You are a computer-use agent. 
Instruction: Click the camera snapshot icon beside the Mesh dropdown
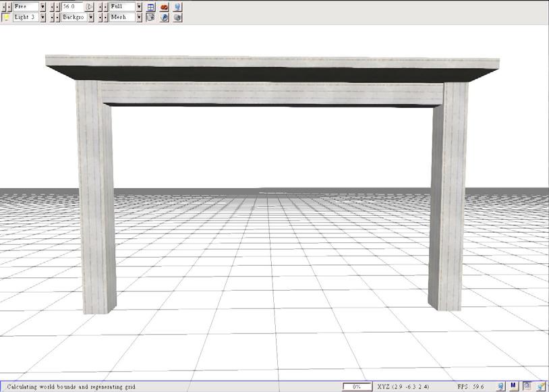pos(150,17)
